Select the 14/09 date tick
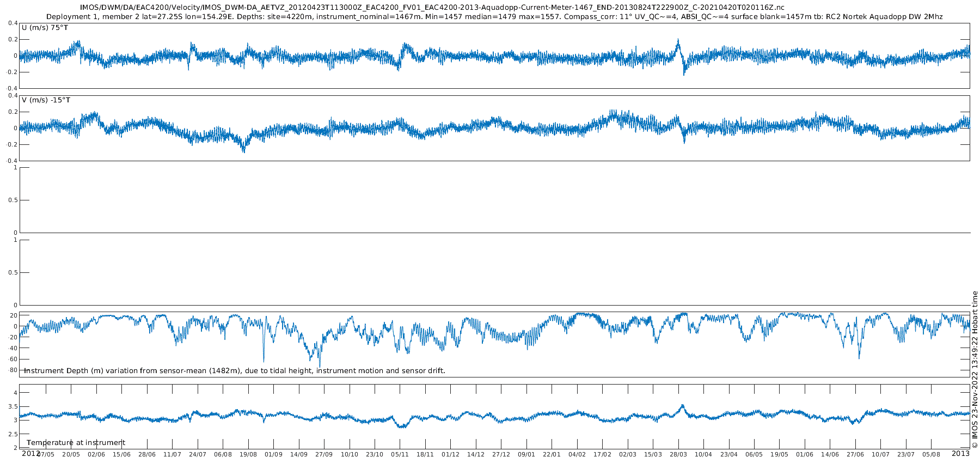Screen dimensions: 980x463 pyautogui.click(x=299, y=454)
